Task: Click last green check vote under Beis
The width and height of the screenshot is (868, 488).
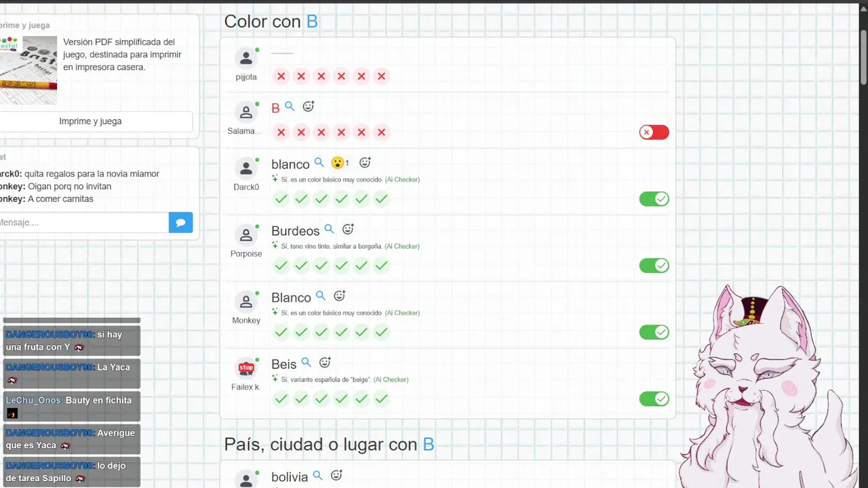Action: coord(382,399)
